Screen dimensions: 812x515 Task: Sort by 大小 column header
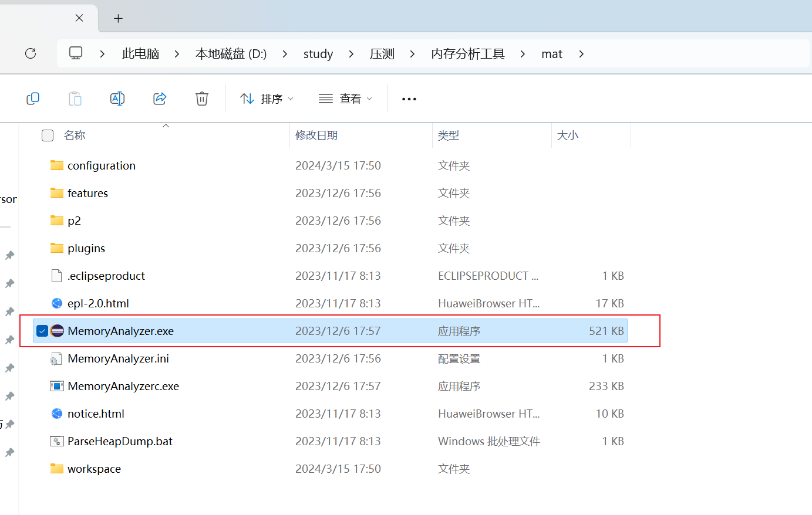(x=568, y=135)
